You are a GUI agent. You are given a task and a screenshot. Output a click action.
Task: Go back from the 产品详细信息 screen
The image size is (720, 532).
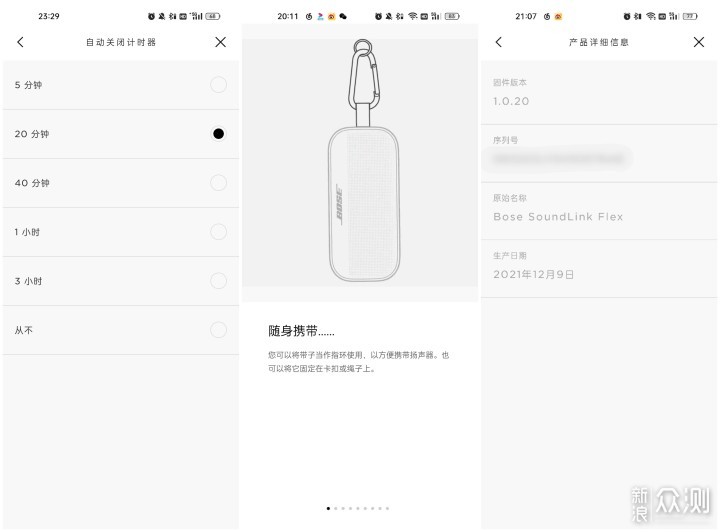click(x=499, y=42)
